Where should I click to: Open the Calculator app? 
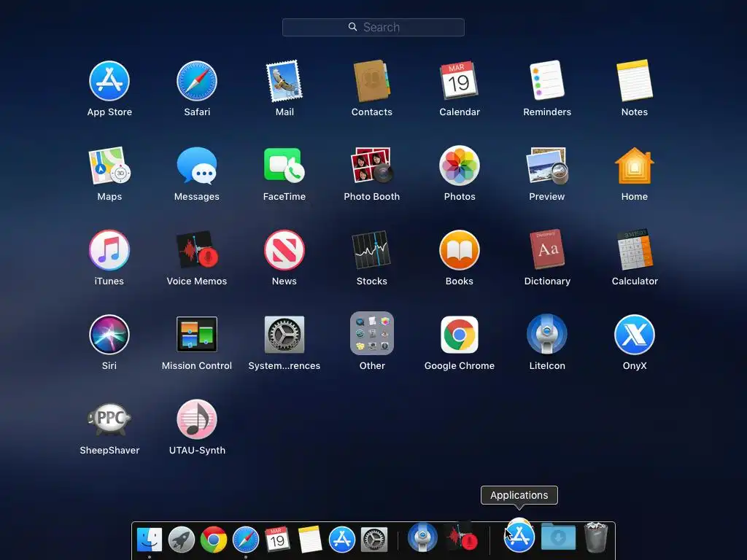635,249
